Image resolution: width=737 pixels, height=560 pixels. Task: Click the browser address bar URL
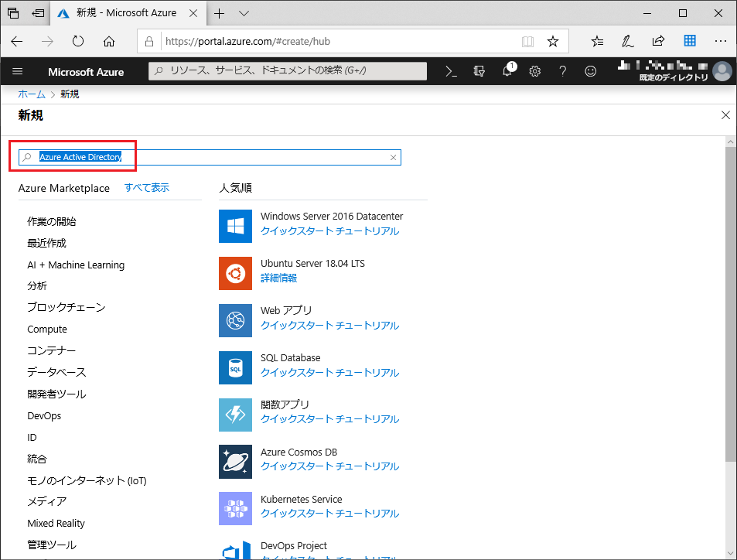pos(247,41)
